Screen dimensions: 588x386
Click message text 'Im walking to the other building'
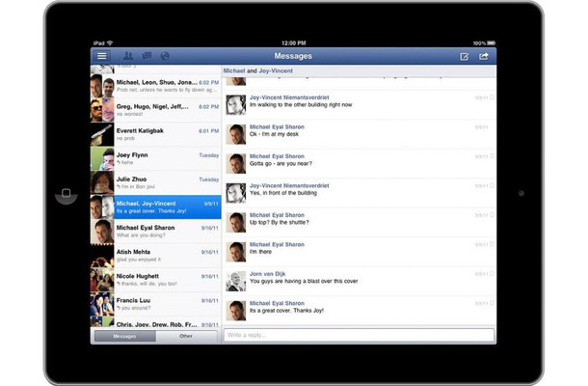(x=301, y=105)
